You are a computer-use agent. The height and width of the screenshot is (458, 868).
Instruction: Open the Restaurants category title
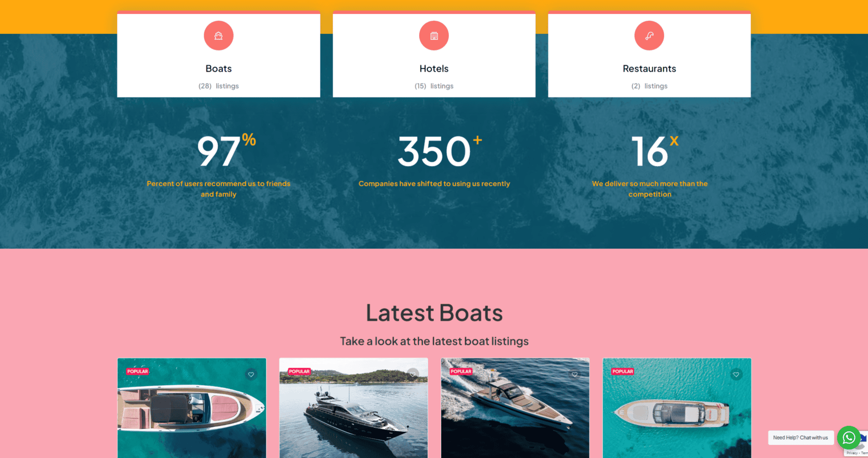pyautogui.click(x=649, y=69)
